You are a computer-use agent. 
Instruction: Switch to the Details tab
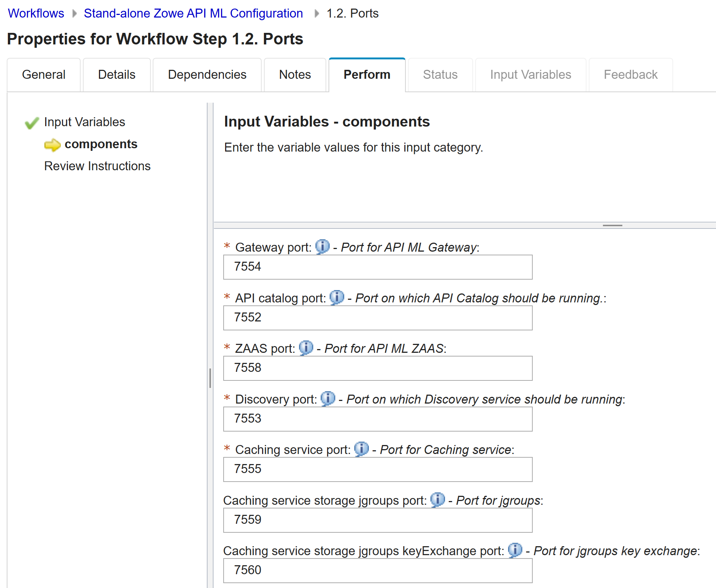(116, 75)
